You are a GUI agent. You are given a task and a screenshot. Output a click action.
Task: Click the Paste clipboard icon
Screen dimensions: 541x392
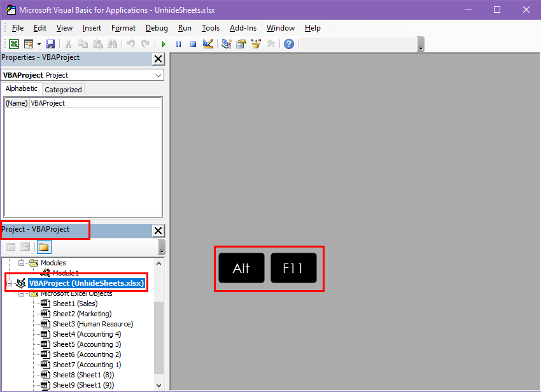click(x=98, y=44)
